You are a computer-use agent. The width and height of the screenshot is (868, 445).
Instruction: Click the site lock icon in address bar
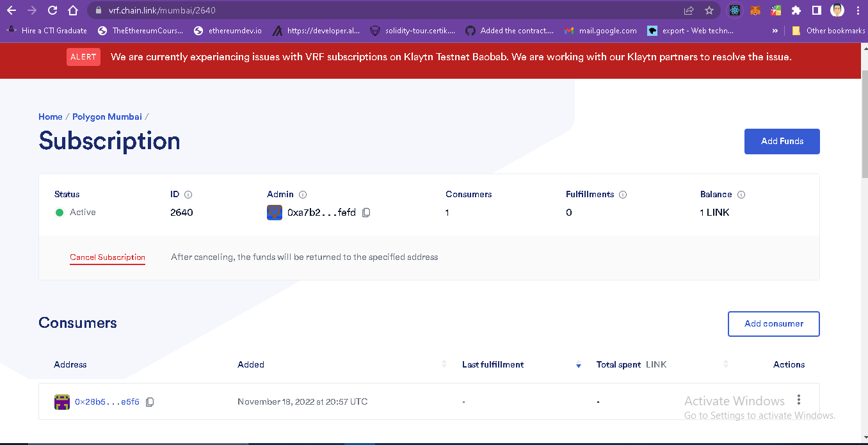[97, 10]
